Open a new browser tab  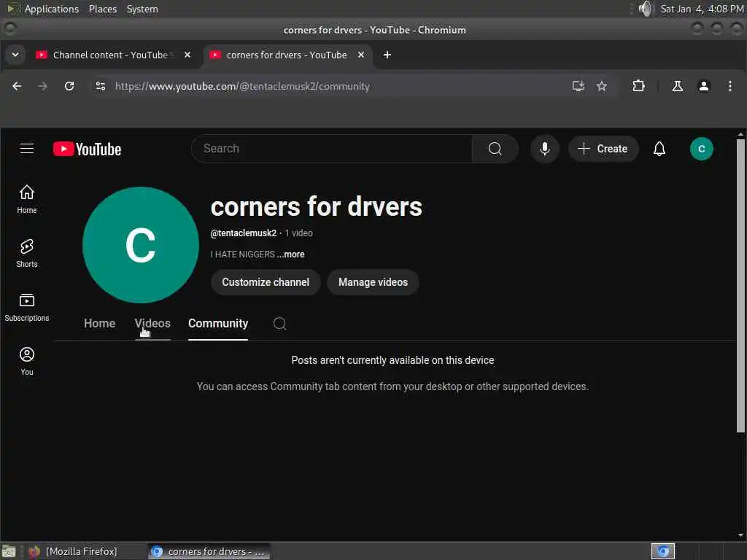click(387, 55)
